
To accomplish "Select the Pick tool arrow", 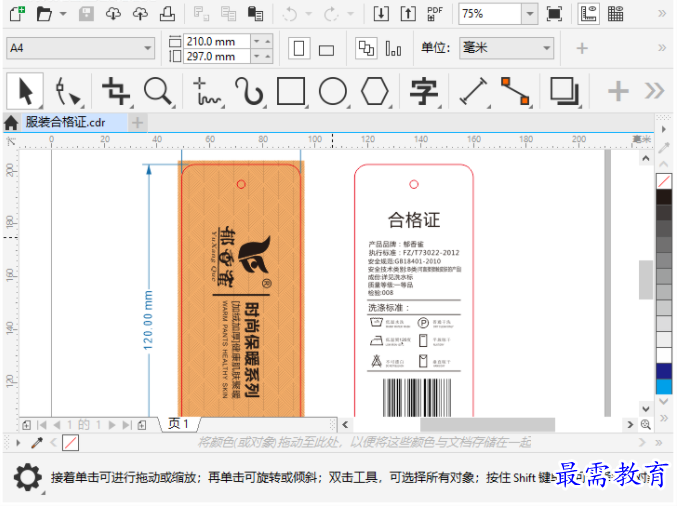I will [x=25, y=91].
